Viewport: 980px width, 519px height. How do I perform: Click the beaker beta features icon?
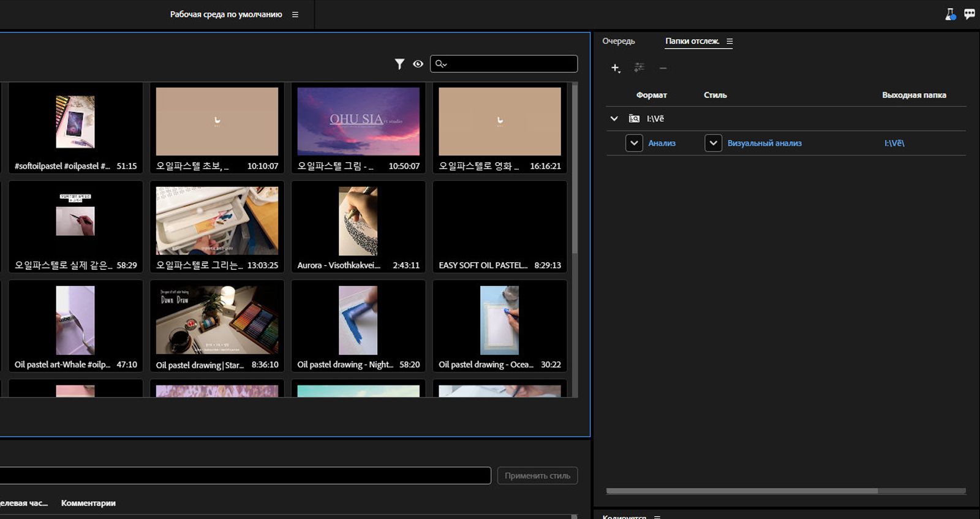click(x=950, y=14)
